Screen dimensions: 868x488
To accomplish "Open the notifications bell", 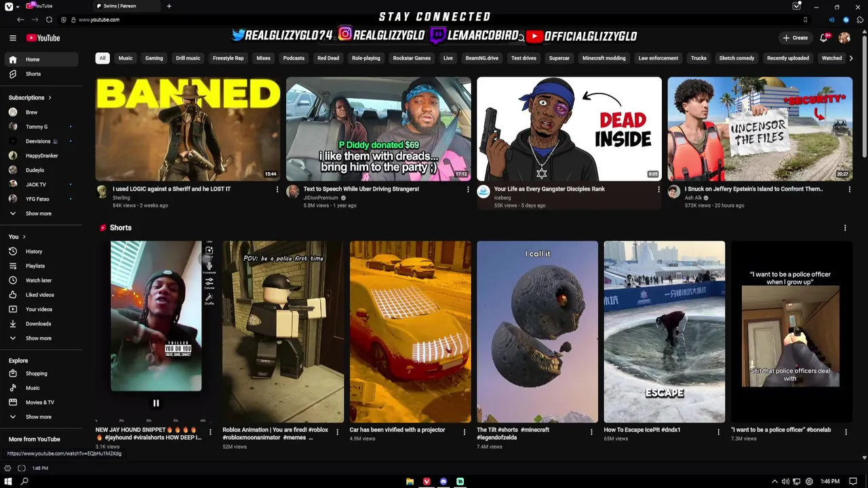I will pyautogui.click(x=824, y=38).
